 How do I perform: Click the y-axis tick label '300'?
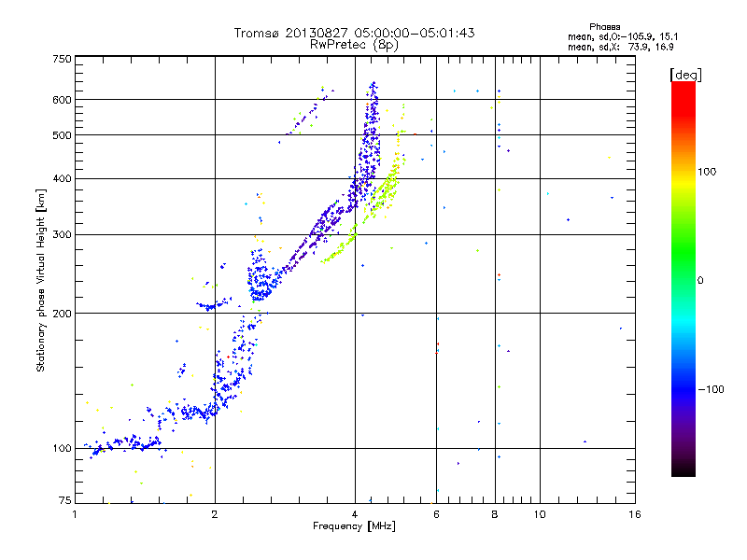63,235
